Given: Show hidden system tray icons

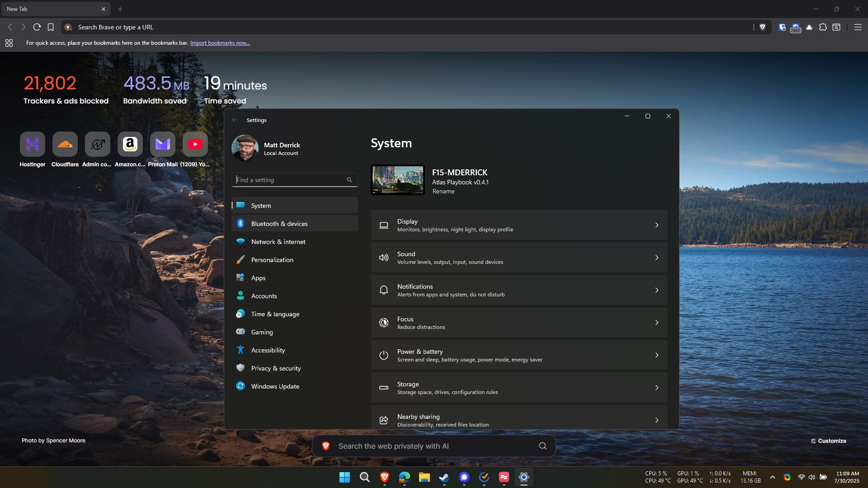Looking at the screenshot, I should coord(773,477).
